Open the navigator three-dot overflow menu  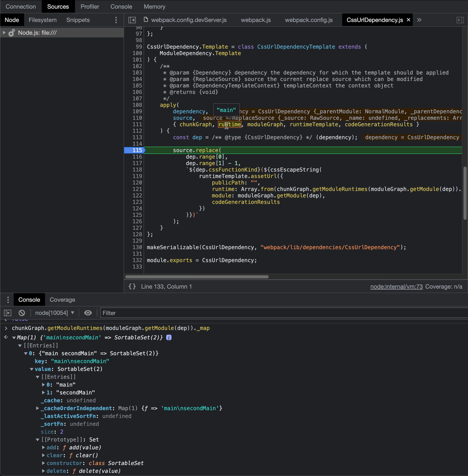tap(116, 20)
